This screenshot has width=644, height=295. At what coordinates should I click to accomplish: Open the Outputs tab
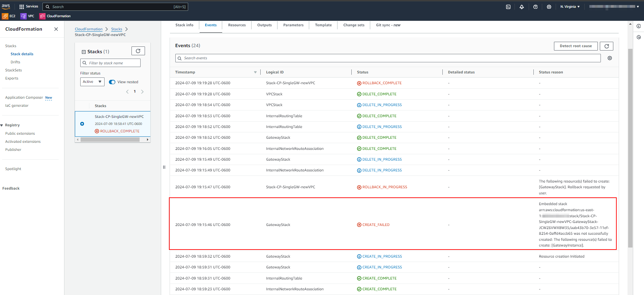point(264,25)
